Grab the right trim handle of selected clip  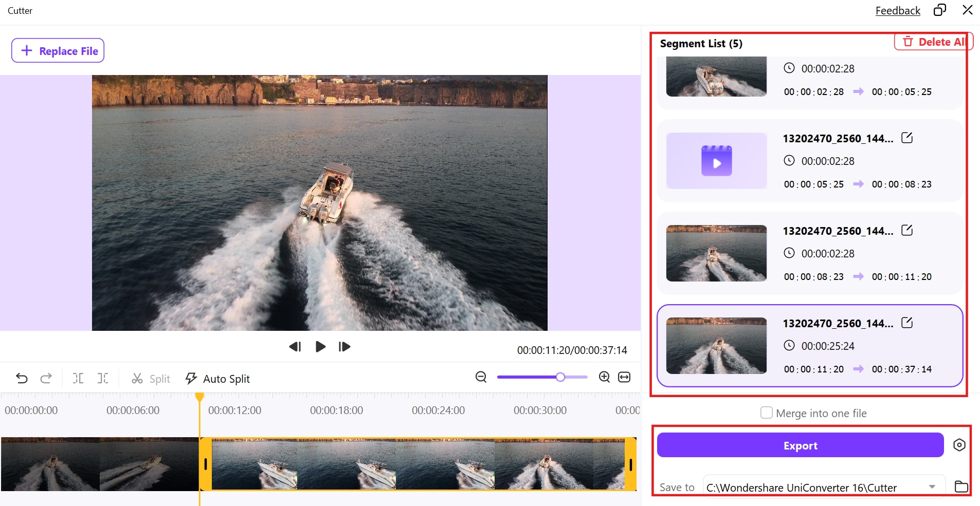click(630, 464)
